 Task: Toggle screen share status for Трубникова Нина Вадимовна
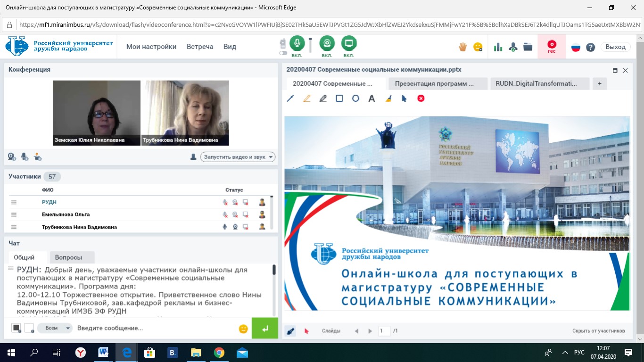[245, 227]
